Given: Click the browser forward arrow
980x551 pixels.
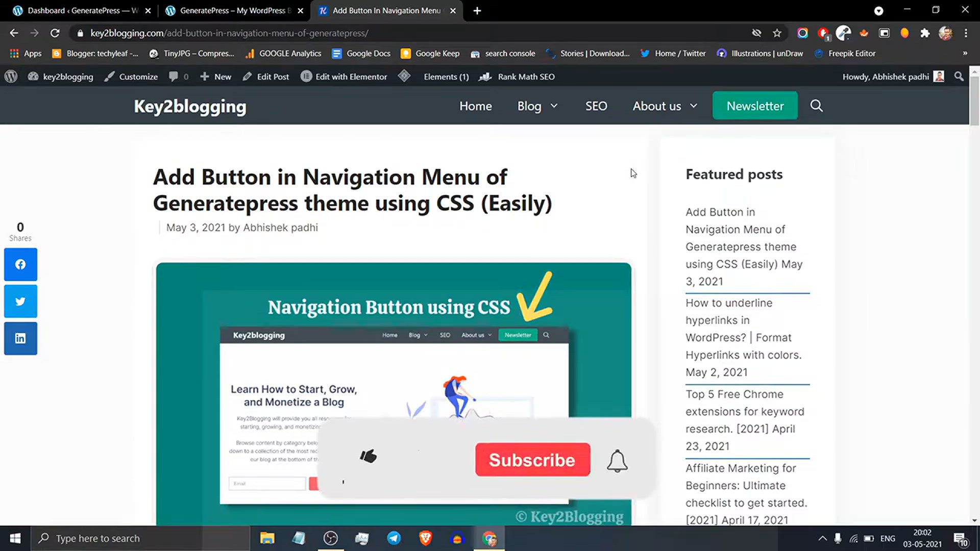Looking at the screenshot, I should pos(34,33).
